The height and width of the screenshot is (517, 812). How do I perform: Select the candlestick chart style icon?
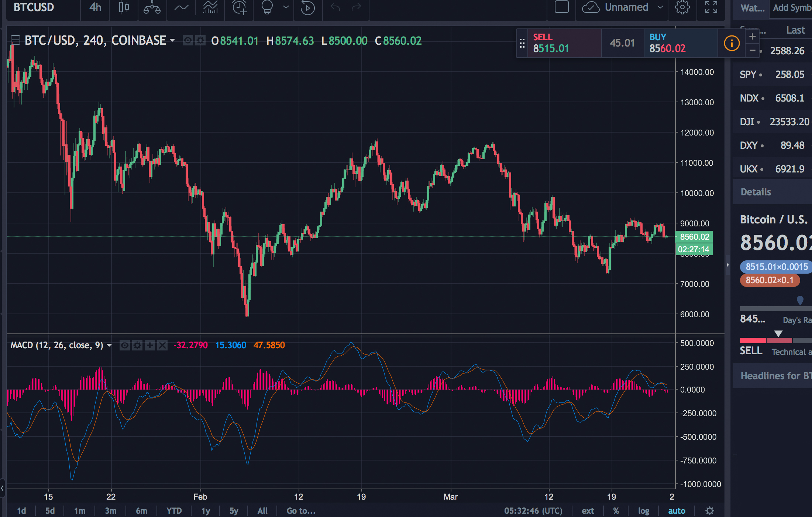123,7
